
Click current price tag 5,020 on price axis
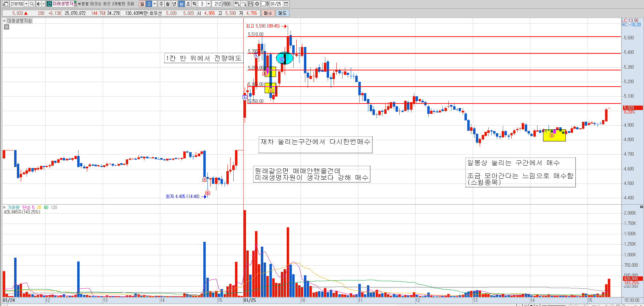pos(633,108)
